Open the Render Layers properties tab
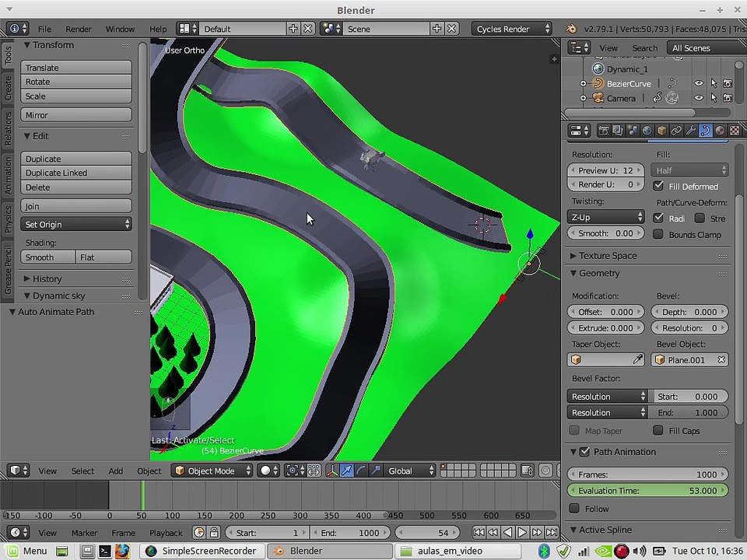This screenshot has height=560, width=747. (x=618, y=130)
